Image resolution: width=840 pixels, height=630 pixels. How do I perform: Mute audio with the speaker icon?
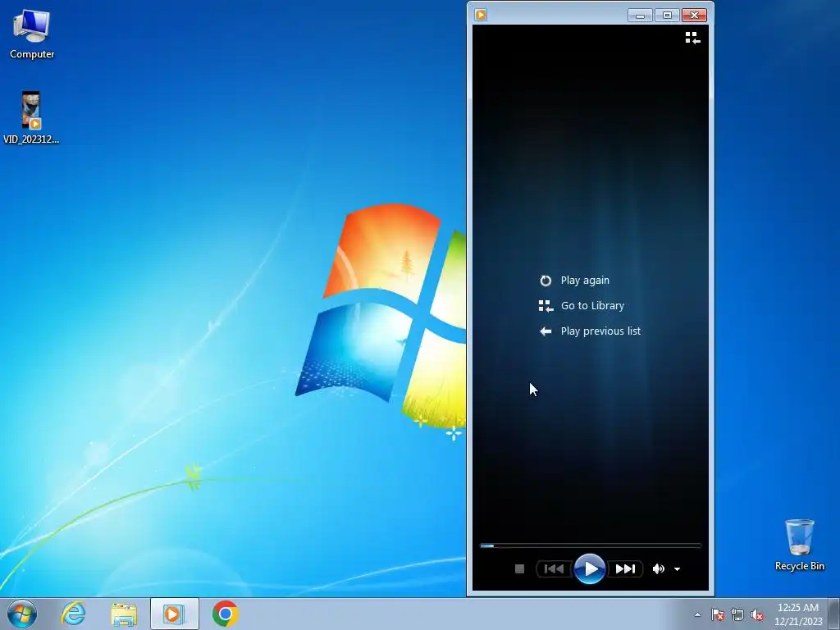point(659,569)
